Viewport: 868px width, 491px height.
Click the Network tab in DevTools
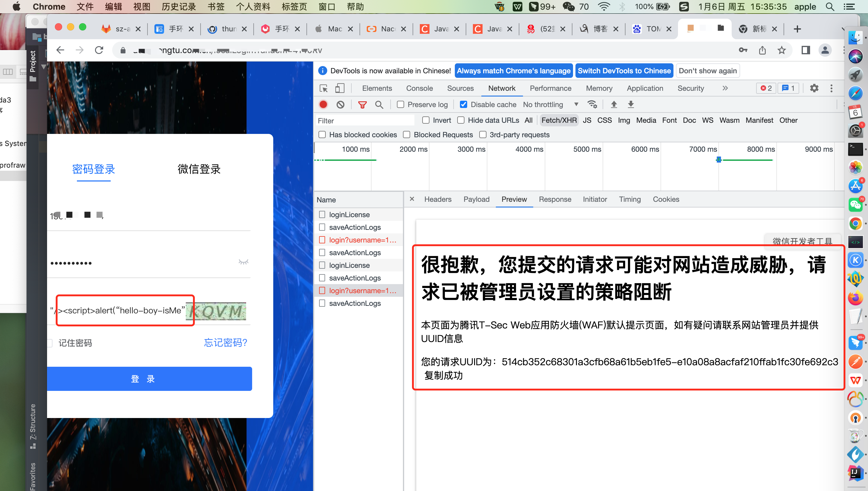tap(502, 88)
